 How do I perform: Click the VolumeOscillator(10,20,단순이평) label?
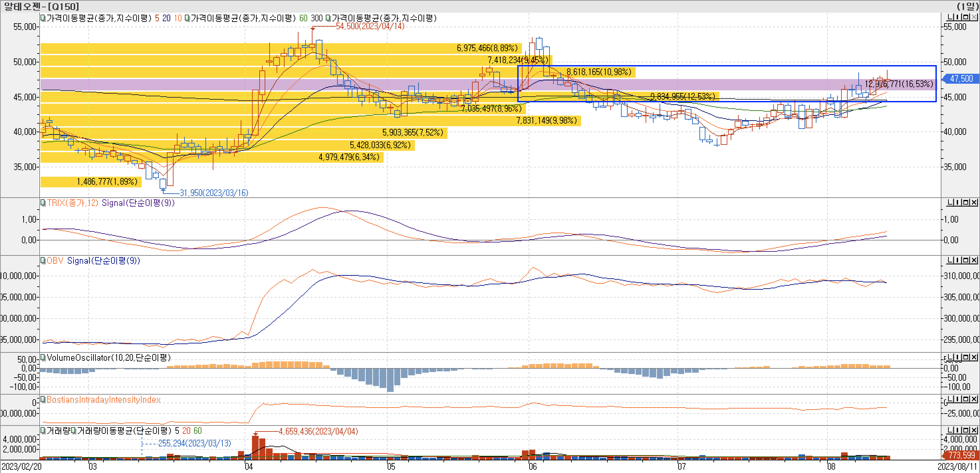[x=108, y=357]
